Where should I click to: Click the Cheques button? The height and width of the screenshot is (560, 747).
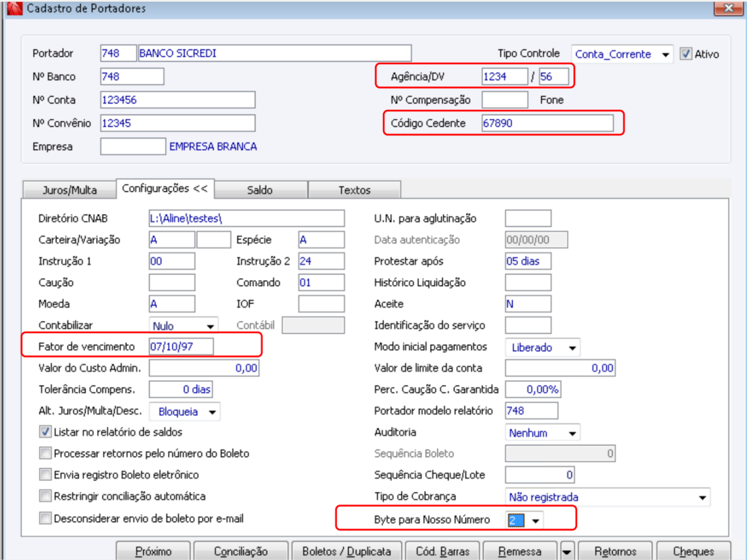pos(693,551)
